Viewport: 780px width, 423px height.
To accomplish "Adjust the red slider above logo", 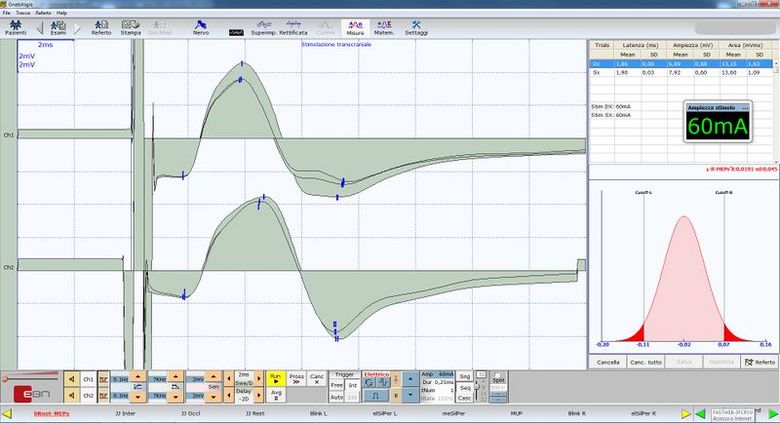I will tap(28, 378).
